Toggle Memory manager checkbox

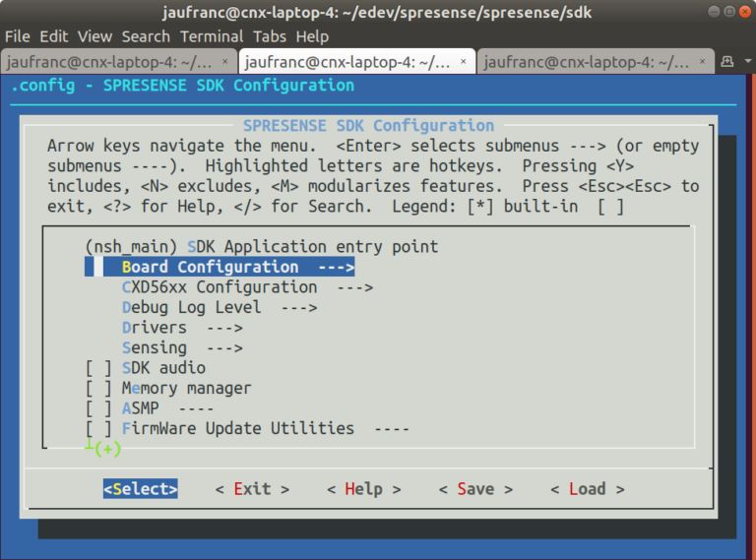point(98,389)
